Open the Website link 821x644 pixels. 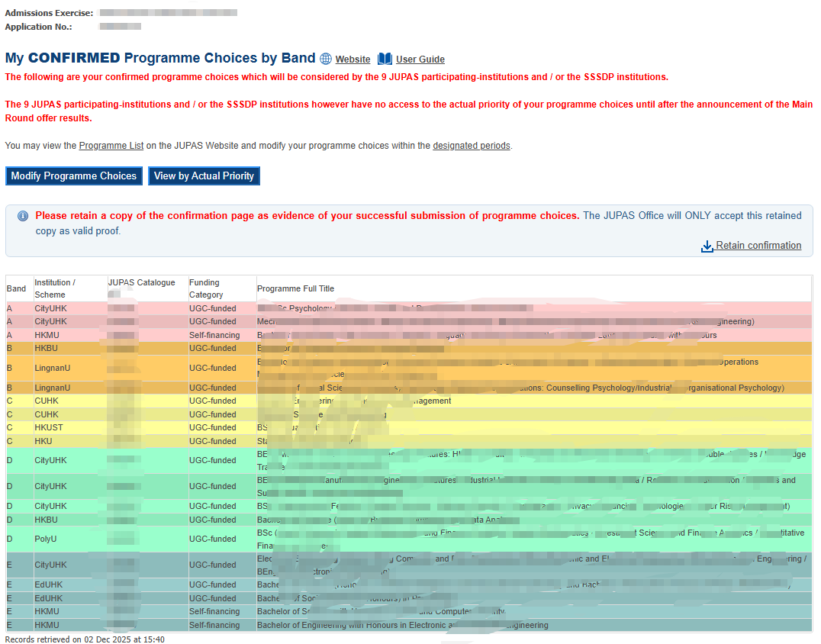click(x=353, y=60)
